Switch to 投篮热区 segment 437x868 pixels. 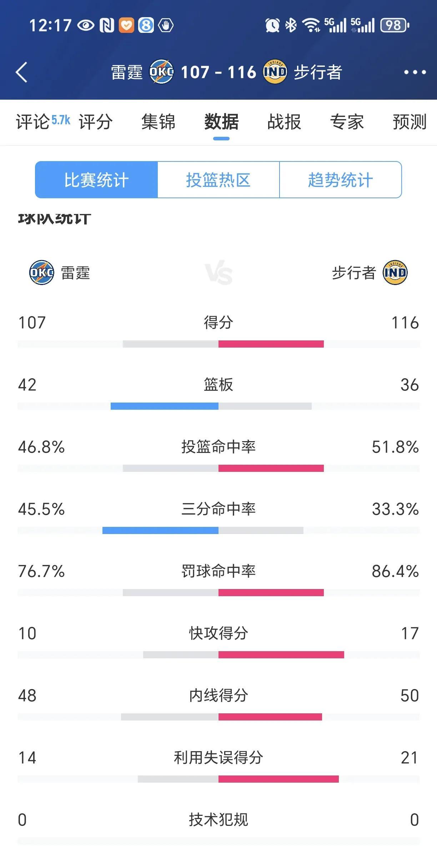[x=218, y=180]
